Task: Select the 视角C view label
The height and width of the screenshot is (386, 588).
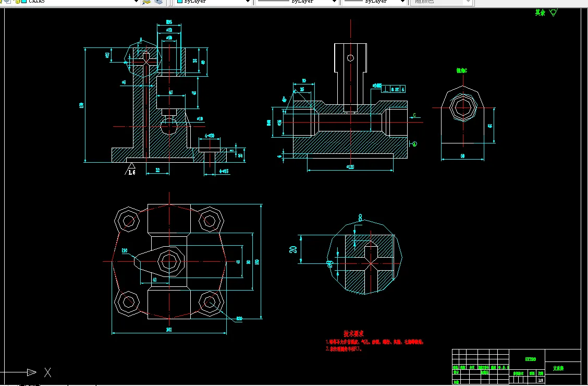Action: pos(462,70)
